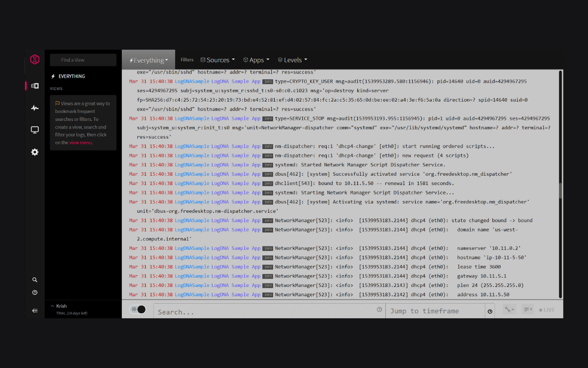Select log text 'systemd: Started Network Manager Script Dispatcher Service.'
Screen dimensions: 588x368
coord(360,165)
